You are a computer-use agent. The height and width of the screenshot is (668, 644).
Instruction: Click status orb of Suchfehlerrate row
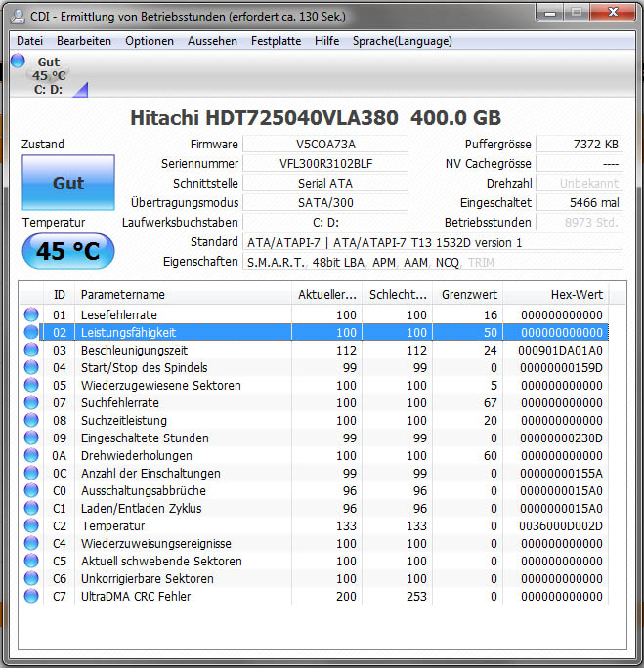31,402
